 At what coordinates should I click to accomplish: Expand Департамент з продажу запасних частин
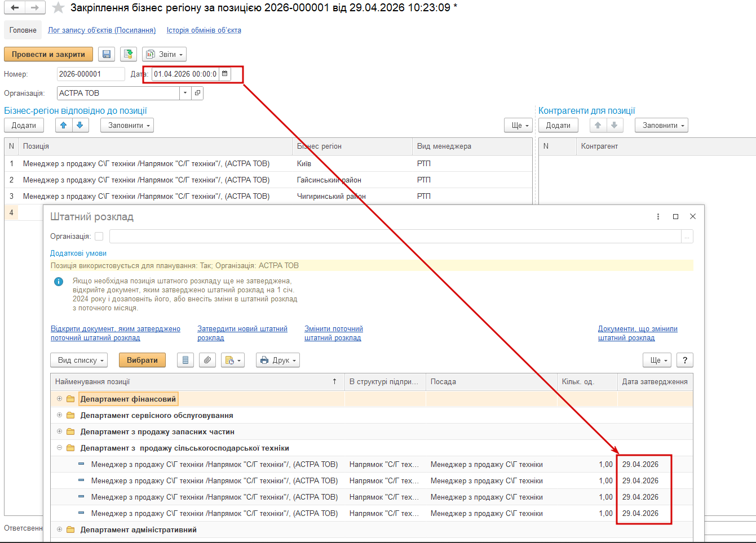coord(59,431)
